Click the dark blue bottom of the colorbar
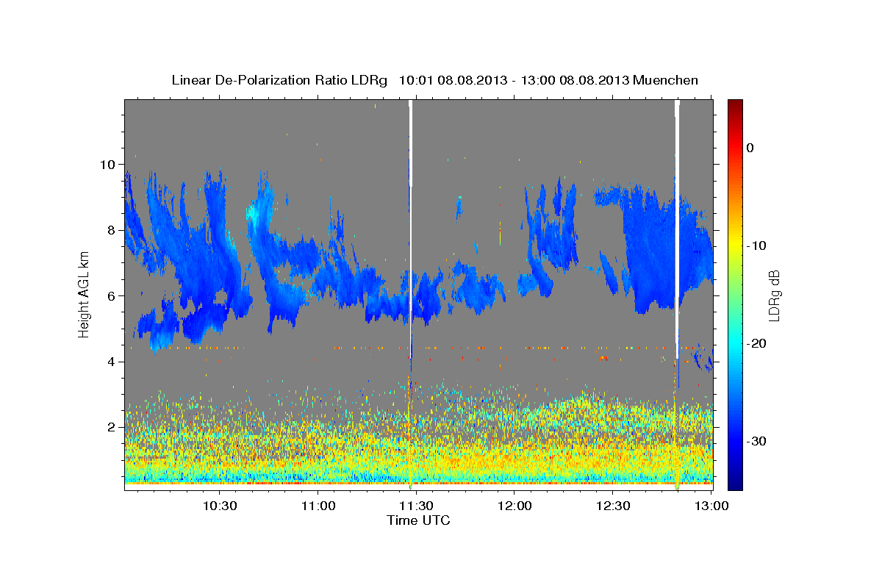Viewport: 882px width, 588px height. pos(735,481)
